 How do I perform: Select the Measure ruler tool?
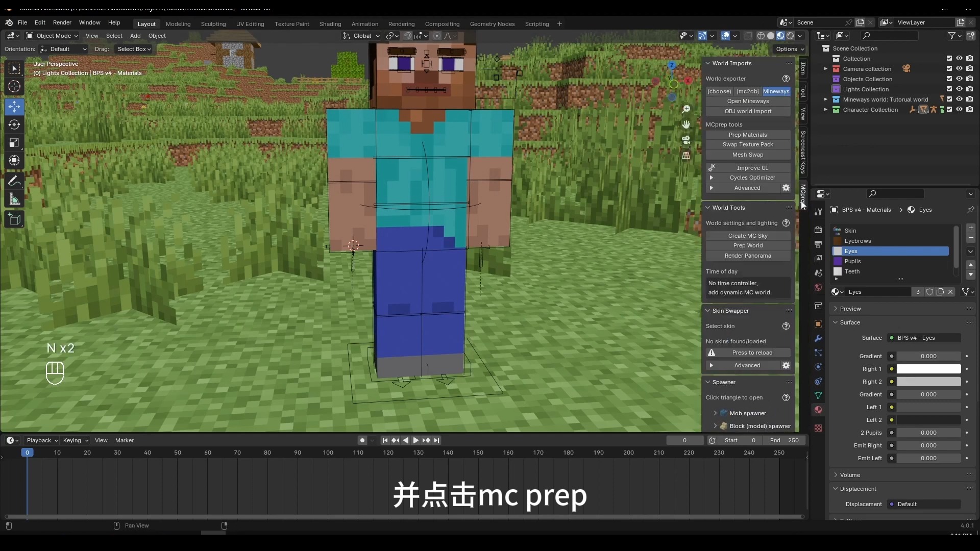[x=14, y=199]
